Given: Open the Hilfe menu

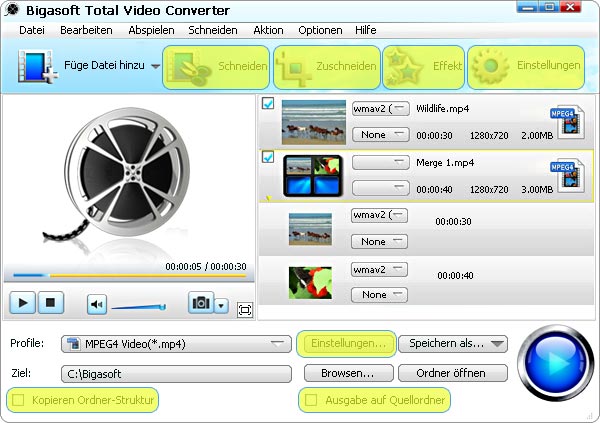Looking at the screenshot, I should pos(365,30).
